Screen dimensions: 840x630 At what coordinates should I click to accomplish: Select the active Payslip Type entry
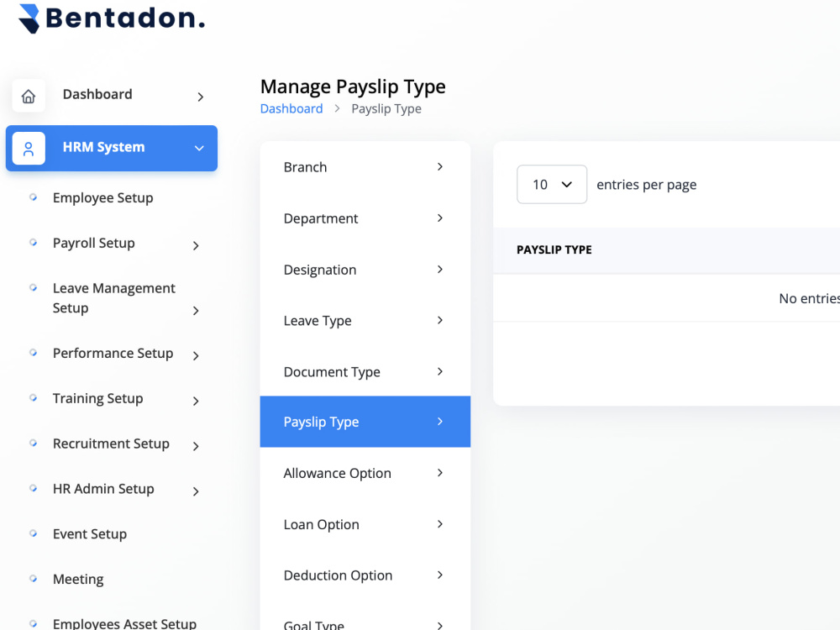[x=365, y=422]
